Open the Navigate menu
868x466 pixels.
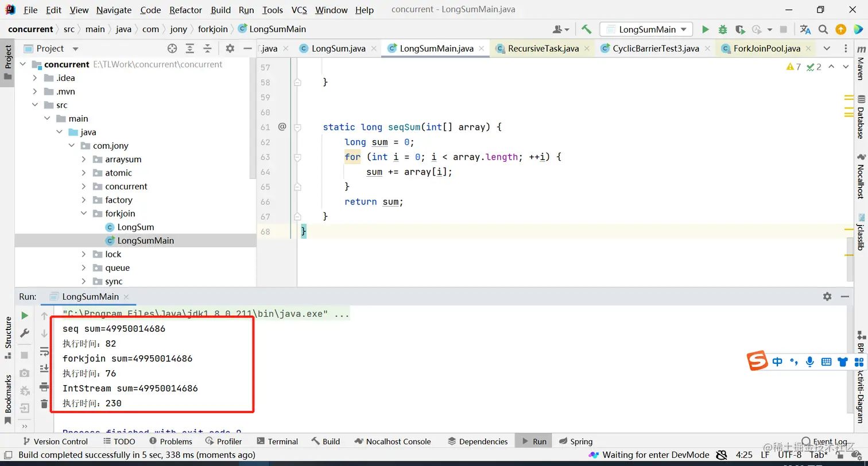point(114,10)
